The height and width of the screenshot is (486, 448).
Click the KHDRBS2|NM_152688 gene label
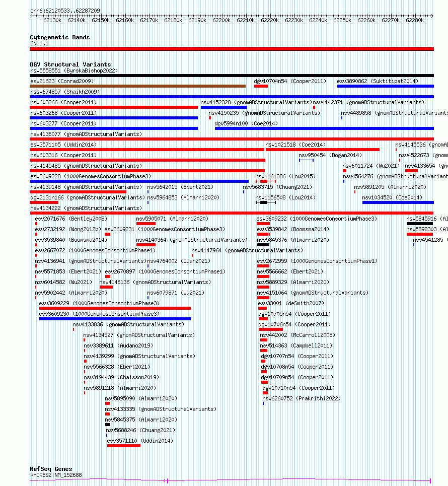(56, 475)
